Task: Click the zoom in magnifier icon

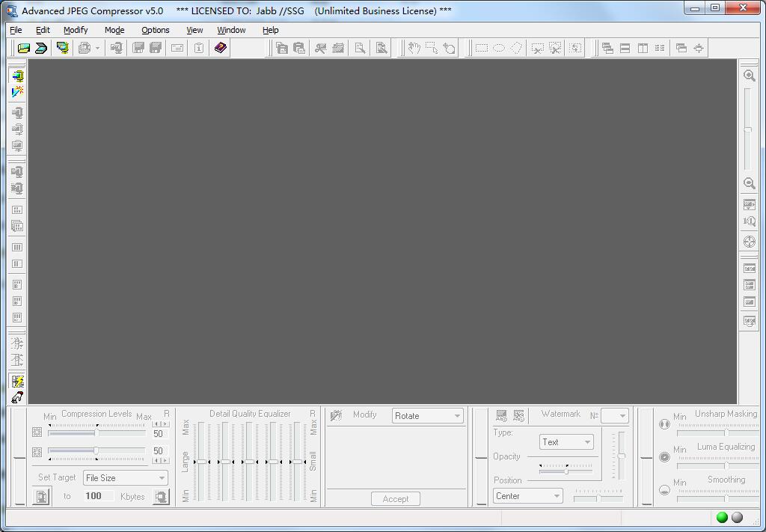Action: (749, 76)
